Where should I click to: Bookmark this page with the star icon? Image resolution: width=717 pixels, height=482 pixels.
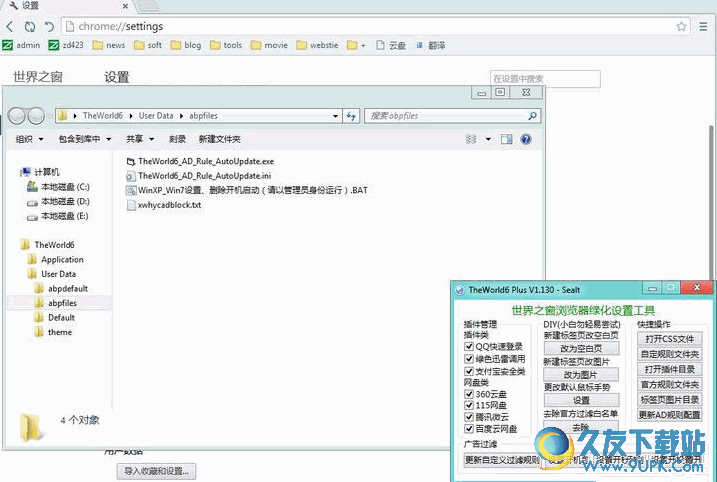pos(681,27)
